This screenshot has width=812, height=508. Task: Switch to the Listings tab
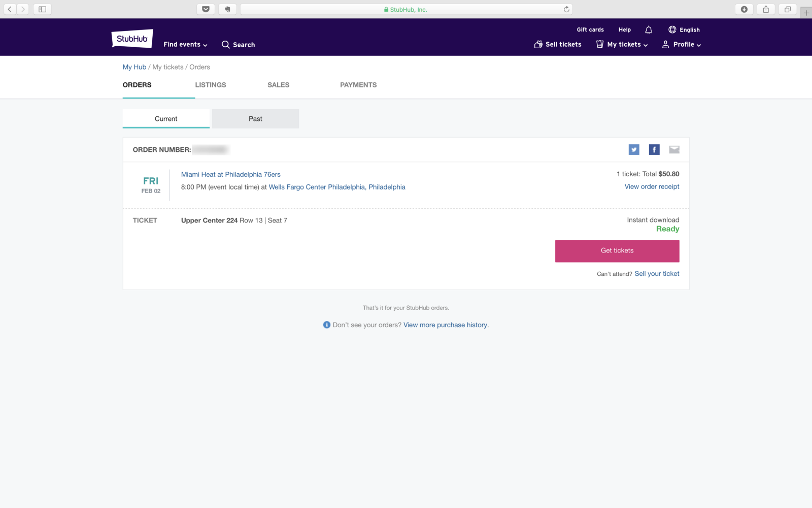[211, 85]
